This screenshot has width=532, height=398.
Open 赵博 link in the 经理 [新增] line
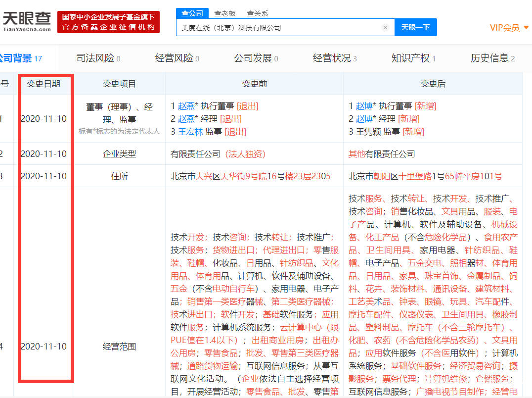[364, 119]
